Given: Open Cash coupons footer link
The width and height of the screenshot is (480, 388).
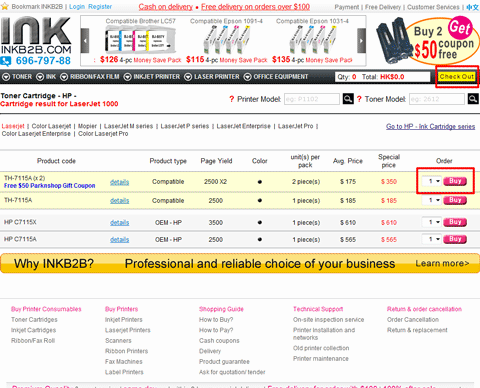Looking at the screenshot, I should 219,341.
